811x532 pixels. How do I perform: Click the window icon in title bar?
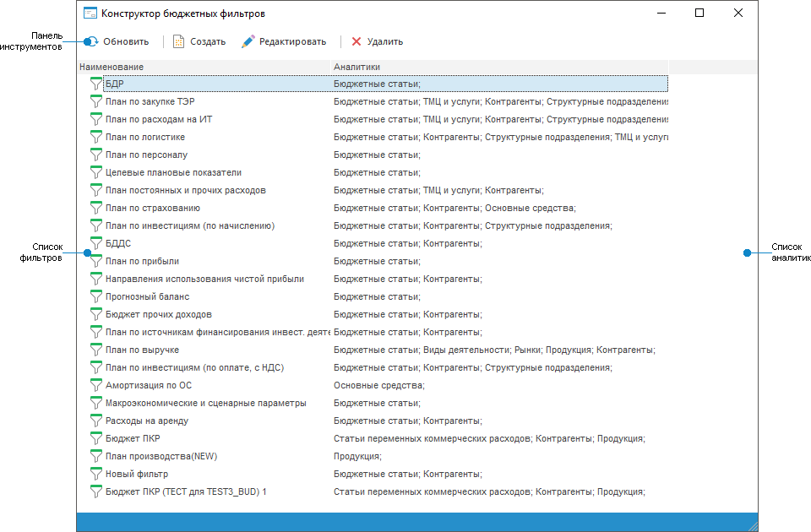pos(90,14)
